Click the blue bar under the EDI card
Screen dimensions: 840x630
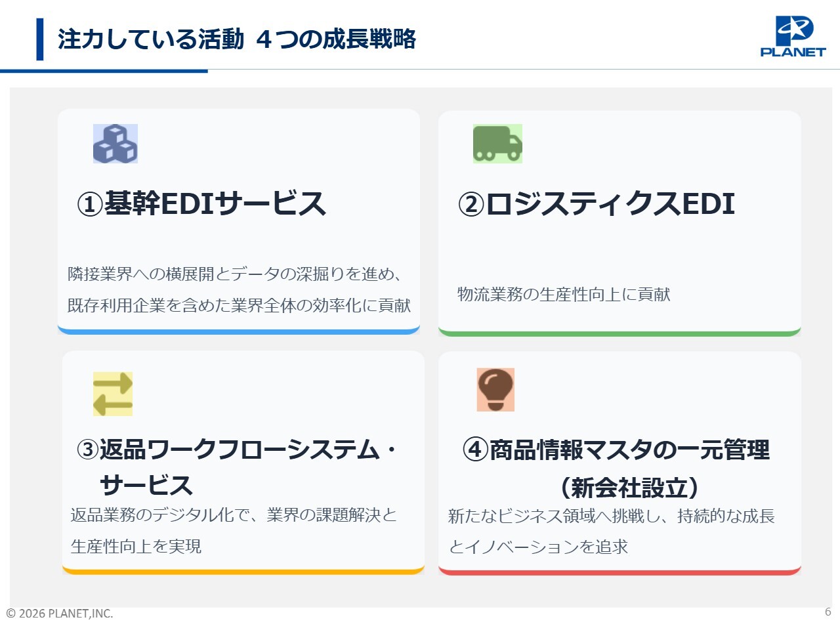(x=239, y=331)
